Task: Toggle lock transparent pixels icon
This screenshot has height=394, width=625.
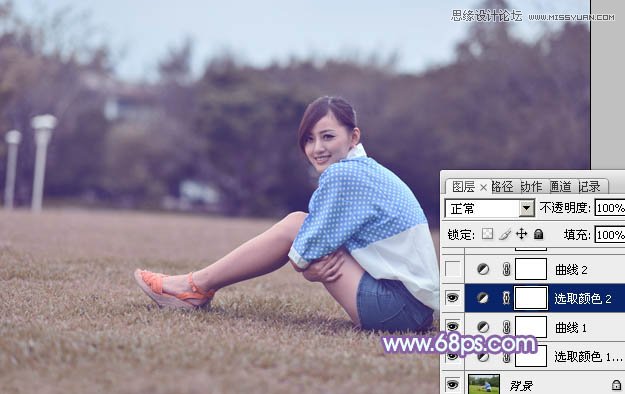Action: pyautogui.click(x=487, y=234)
